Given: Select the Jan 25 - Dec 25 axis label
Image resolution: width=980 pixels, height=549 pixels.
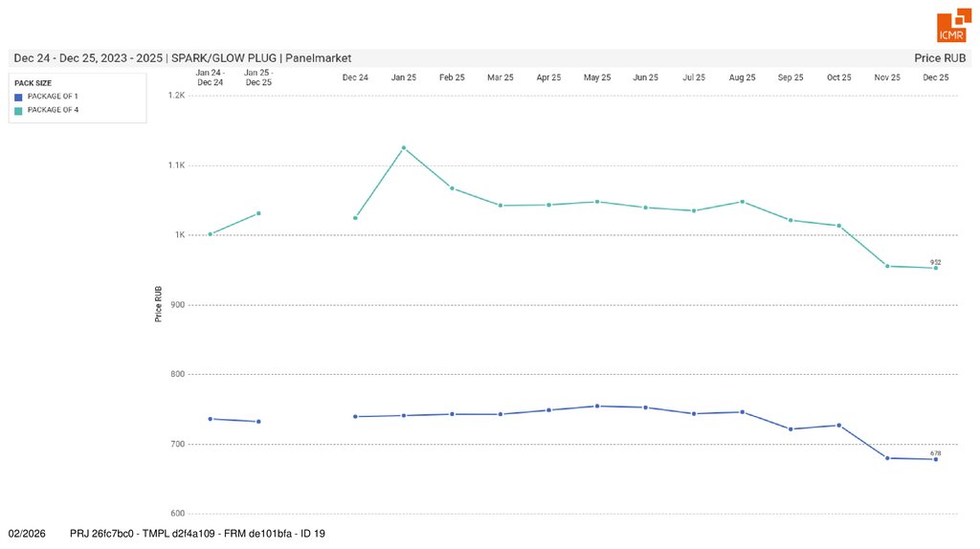Looking at the screenshot, I should 258,77.
